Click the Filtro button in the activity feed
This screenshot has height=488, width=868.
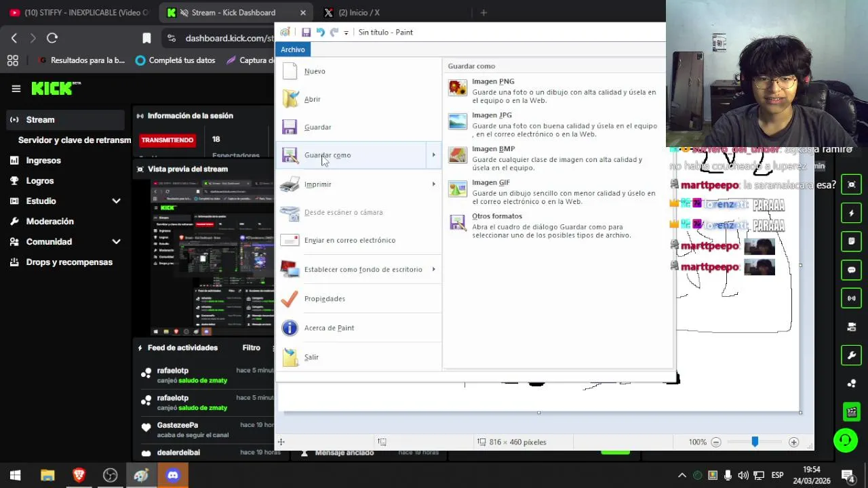[x=251, y=348]
